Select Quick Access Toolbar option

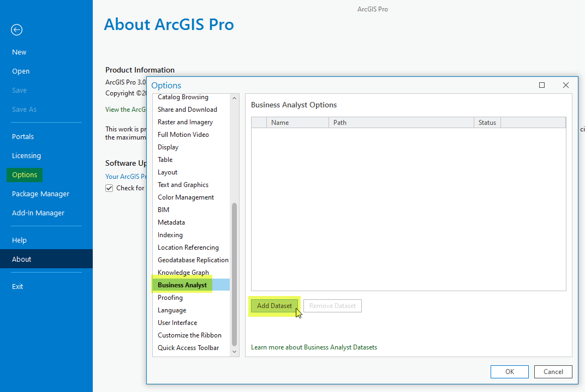(x=188, y=348)
